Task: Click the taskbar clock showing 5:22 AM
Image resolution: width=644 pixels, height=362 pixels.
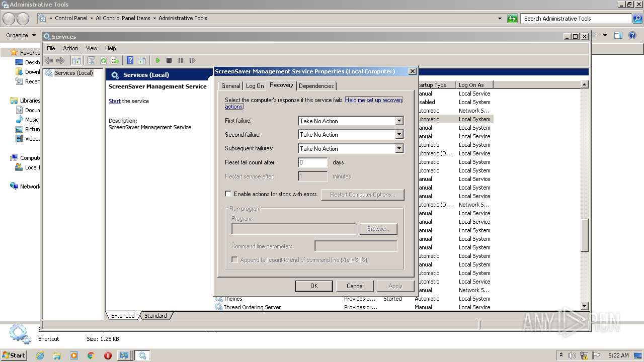Action: click(x=618, y=355)
